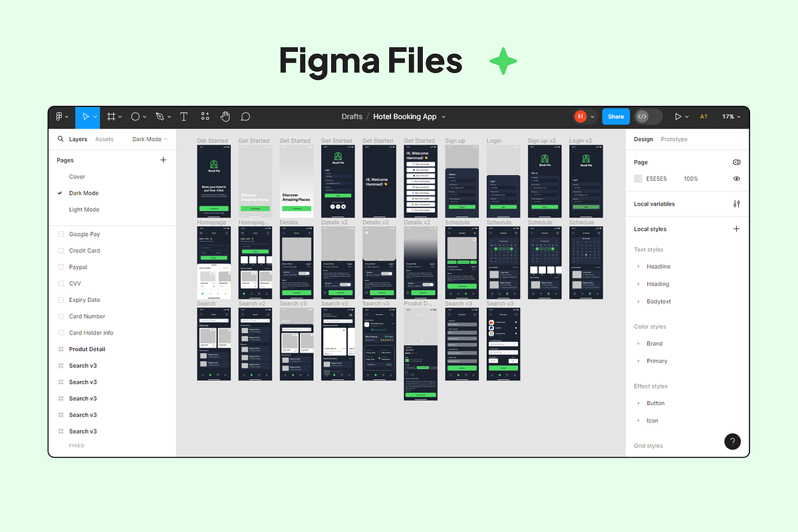The height and width of the screenshot is (532, 798).
Task: Switch to the Design tab
Action: tap(643, 139)
